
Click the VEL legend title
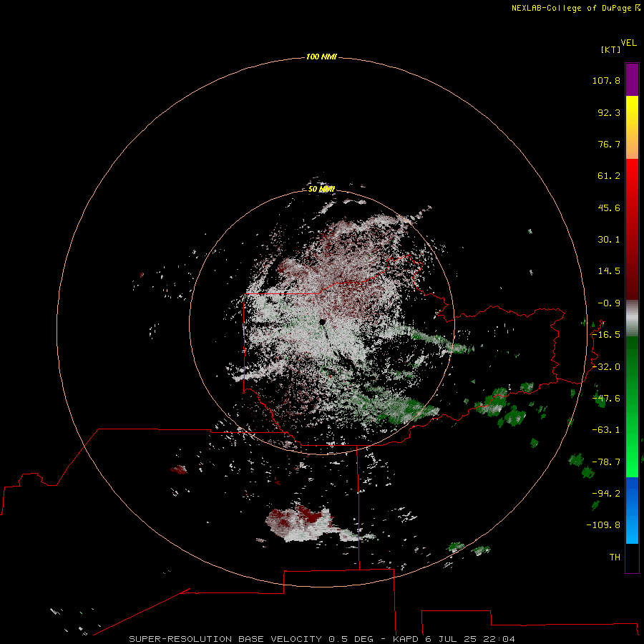pyautogui.click(x=628, y=43)
